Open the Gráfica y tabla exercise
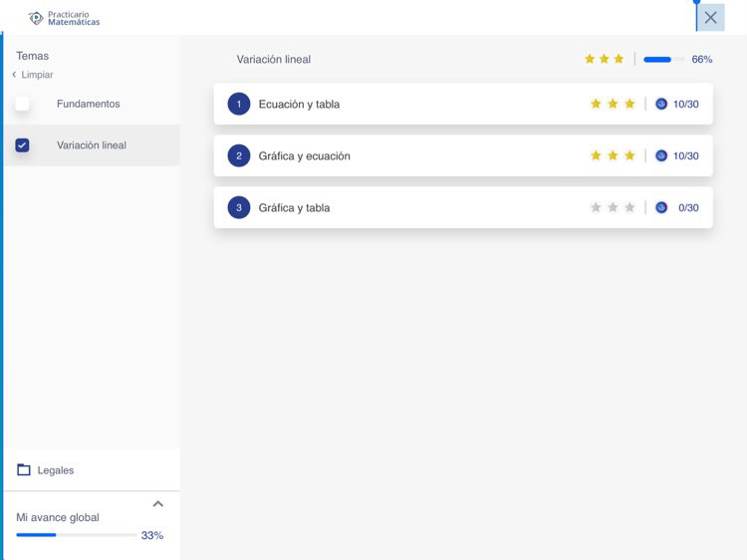This screenshot has height=560, width=747. tap(294, 207)
